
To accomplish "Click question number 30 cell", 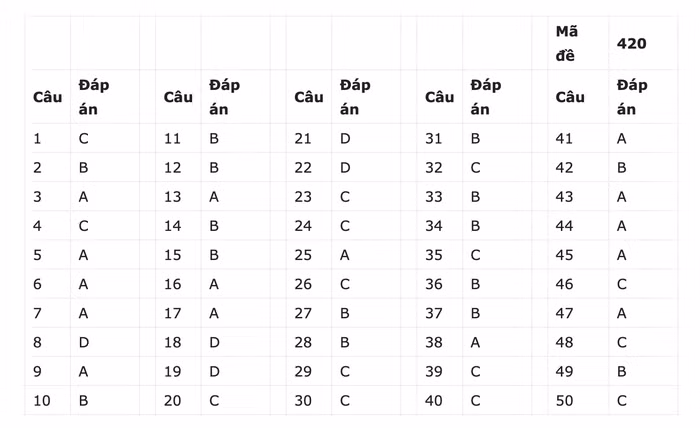I will 303,400.
